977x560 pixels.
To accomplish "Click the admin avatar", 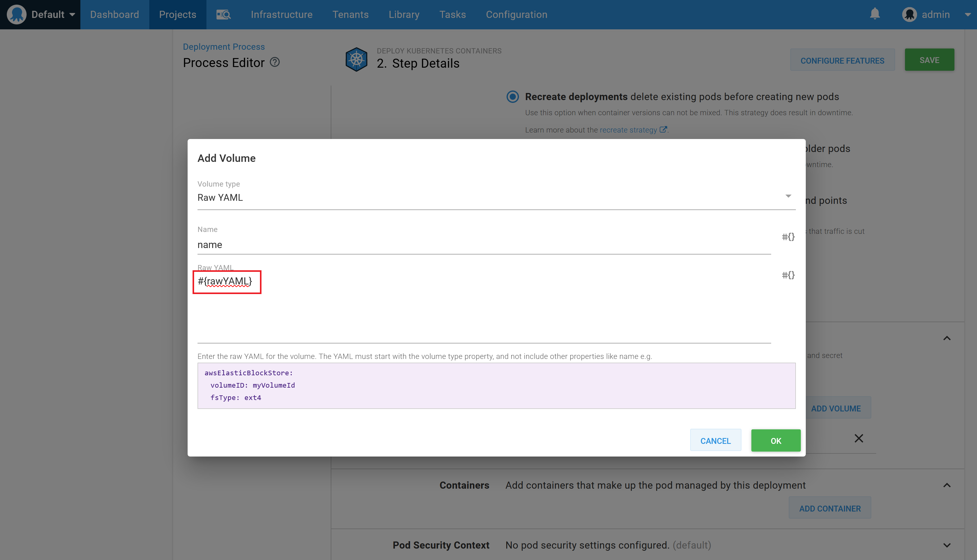I will point(910,14).
